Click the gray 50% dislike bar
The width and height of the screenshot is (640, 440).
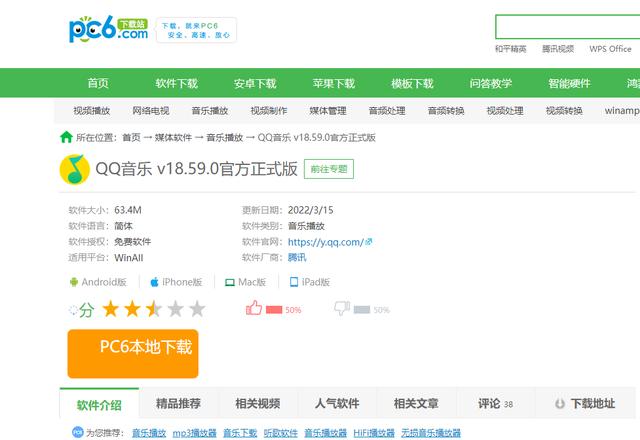(362, 310)
